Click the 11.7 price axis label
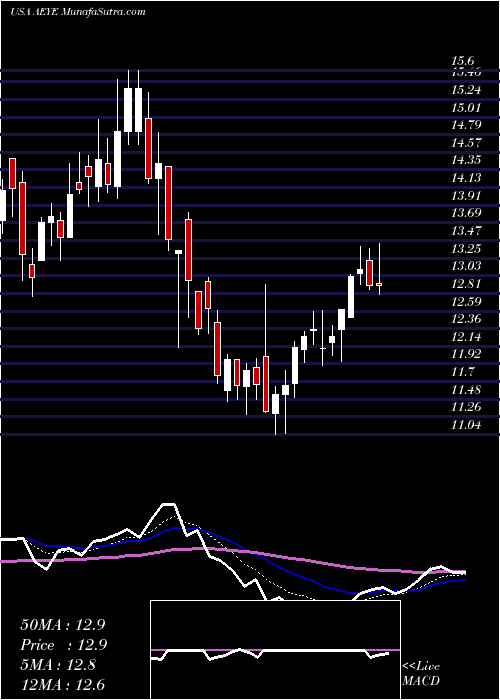This screenshot has height=700, width=500. (x=462, y=371)
